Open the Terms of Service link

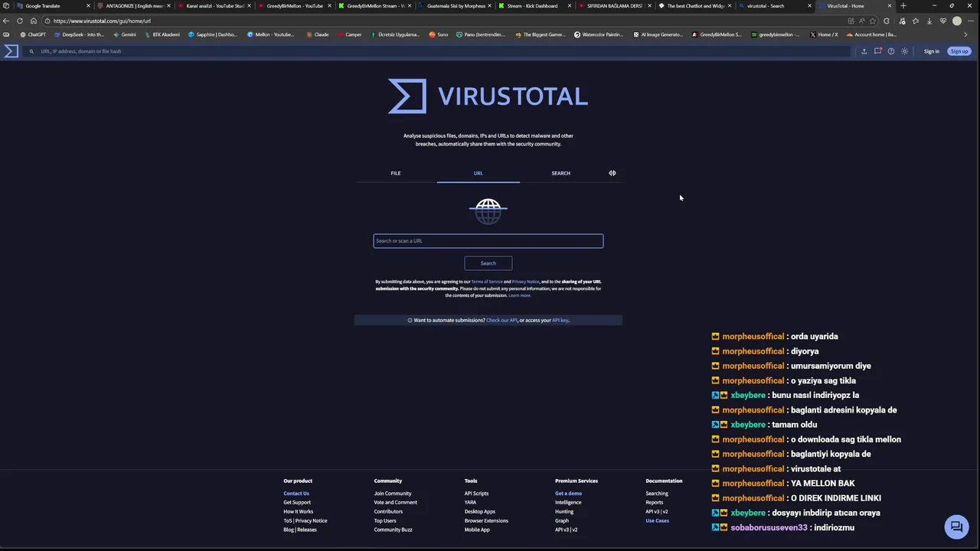pos(487,282)
